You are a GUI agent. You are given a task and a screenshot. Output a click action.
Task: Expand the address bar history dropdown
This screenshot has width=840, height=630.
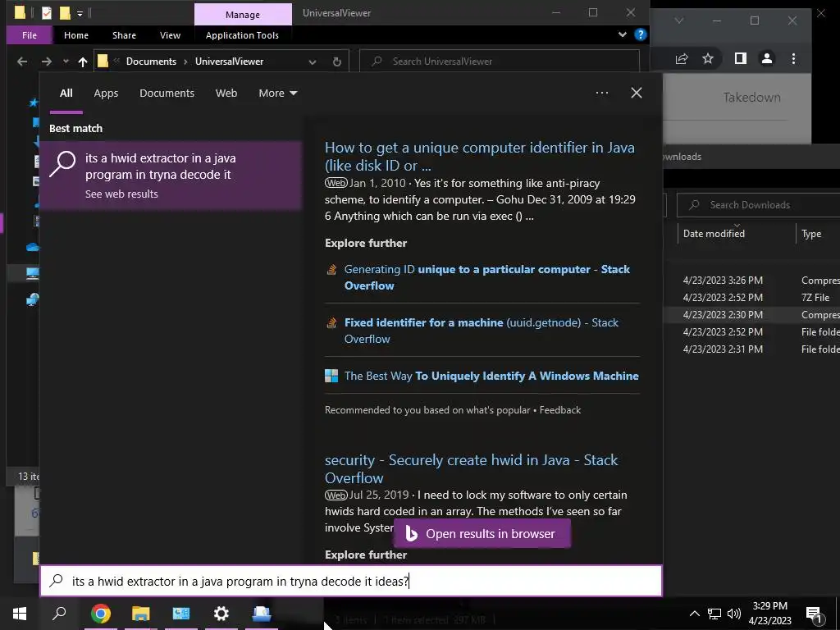(x=313, y=62)
